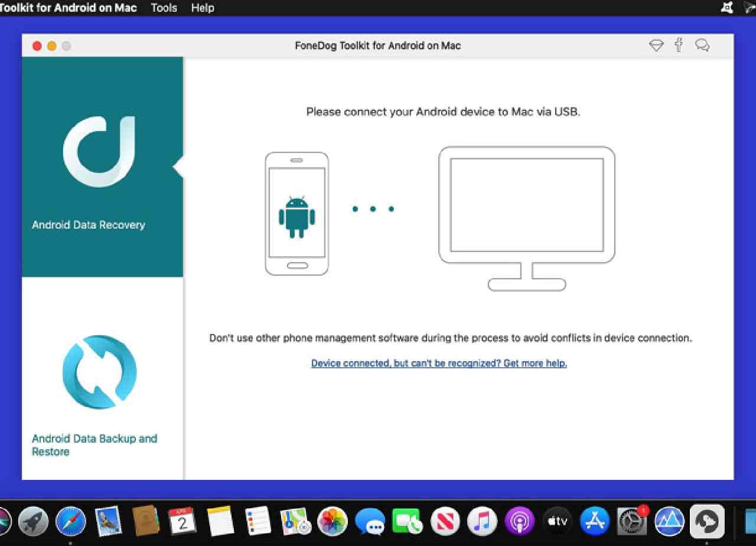756x546 pixels.
Task: Open Music from the dock
Action: (x=483, y=522)
